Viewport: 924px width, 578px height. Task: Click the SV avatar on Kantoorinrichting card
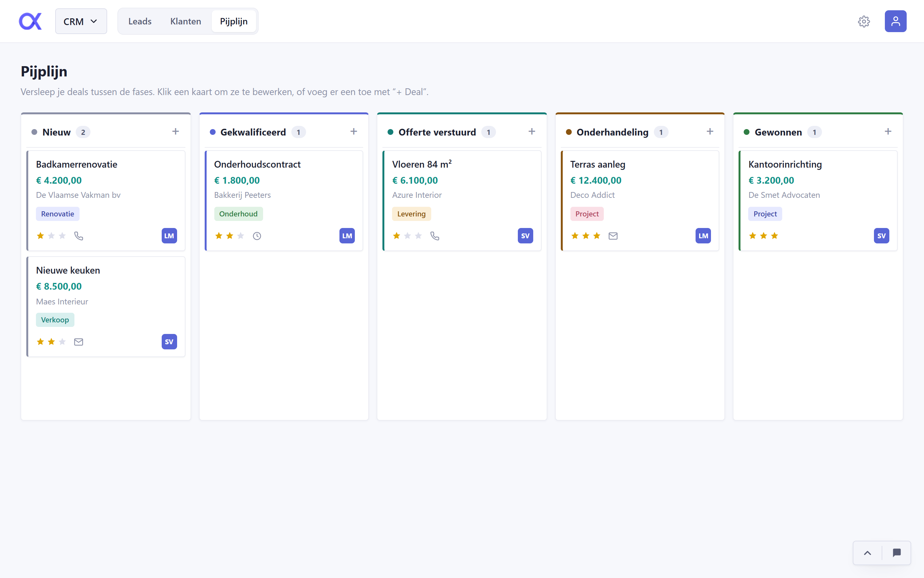tap(882, 236)
